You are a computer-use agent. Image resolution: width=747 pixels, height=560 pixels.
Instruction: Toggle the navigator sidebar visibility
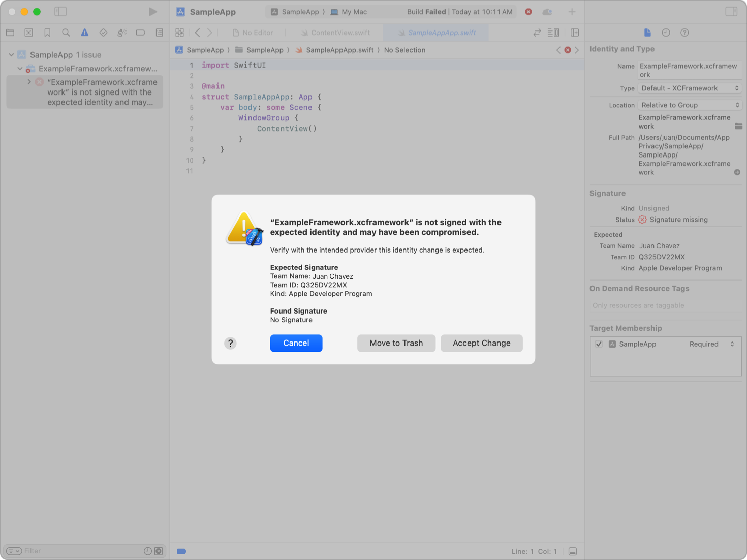(60, 12)
